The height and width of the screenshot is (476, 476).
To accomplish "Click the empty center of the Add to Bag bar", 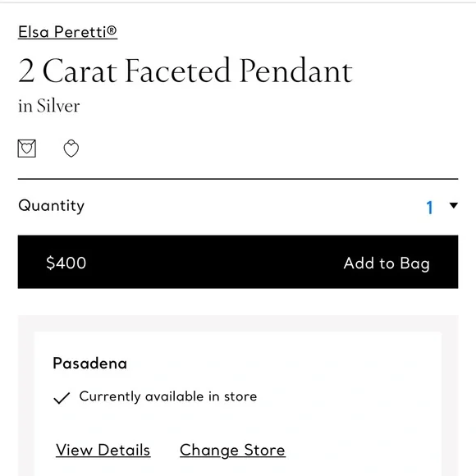I will point(213,262).
